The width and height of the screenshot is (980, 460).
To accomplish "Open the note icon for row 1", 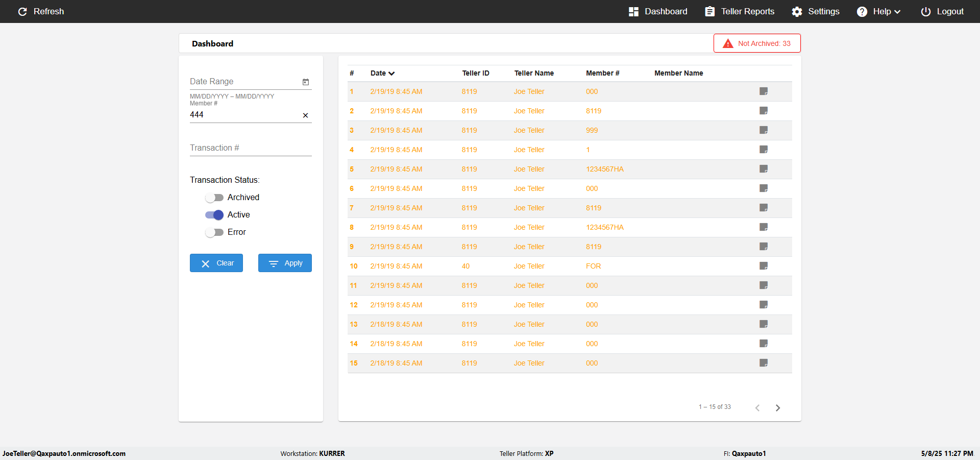I will point(764,91).
